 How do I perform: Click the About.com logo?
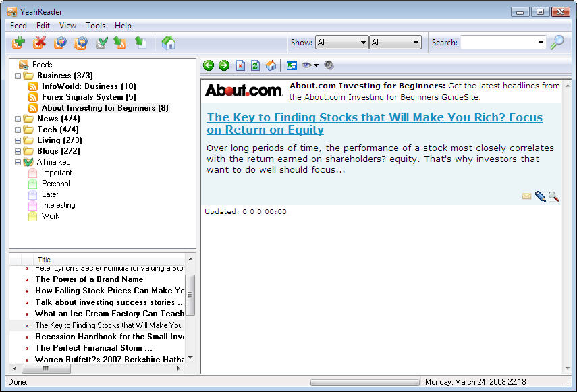pos(244,90)
